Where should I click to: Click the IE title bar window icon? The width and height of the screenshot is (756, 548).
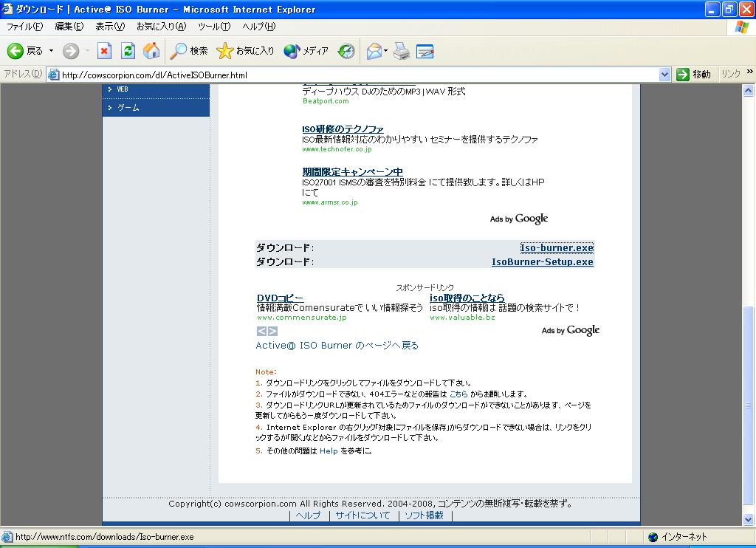(7, 9)
